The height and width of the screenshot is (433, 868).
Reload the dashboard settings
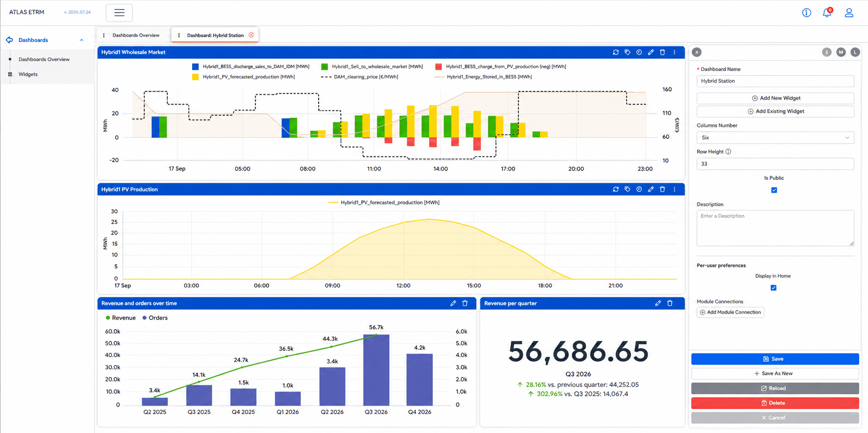point(775,389)
